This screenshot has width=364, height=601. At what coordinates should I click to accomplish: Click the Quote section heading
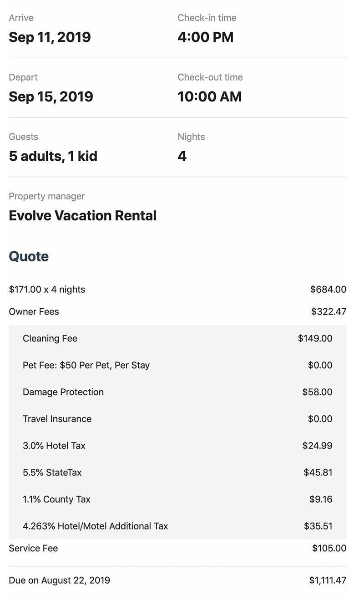(x=29, y=256)
